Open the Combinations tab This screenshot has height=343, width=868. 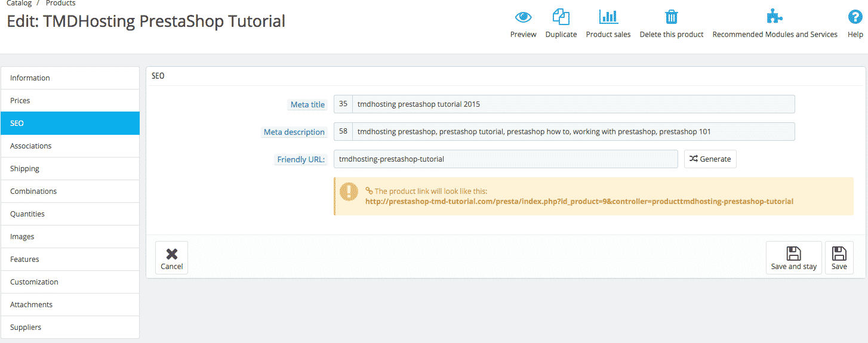tap(70, 191)
